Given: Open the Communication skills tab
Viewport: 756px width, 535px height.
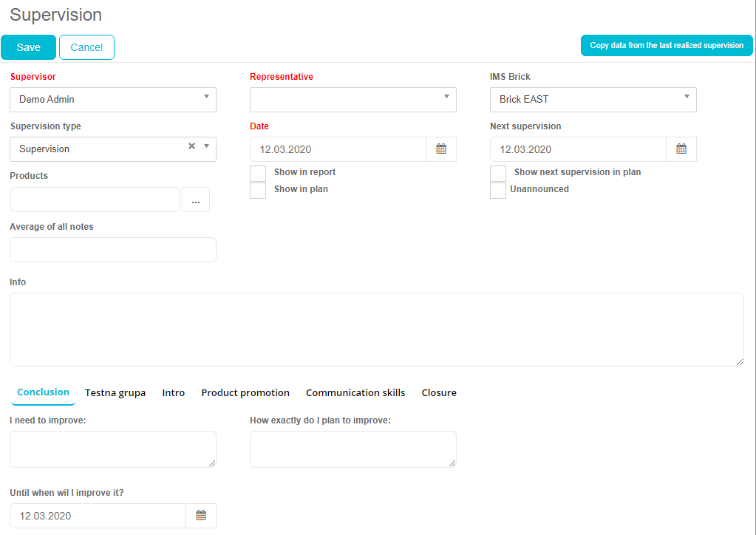Looking at the screenshot, I should tap(355, 393).
